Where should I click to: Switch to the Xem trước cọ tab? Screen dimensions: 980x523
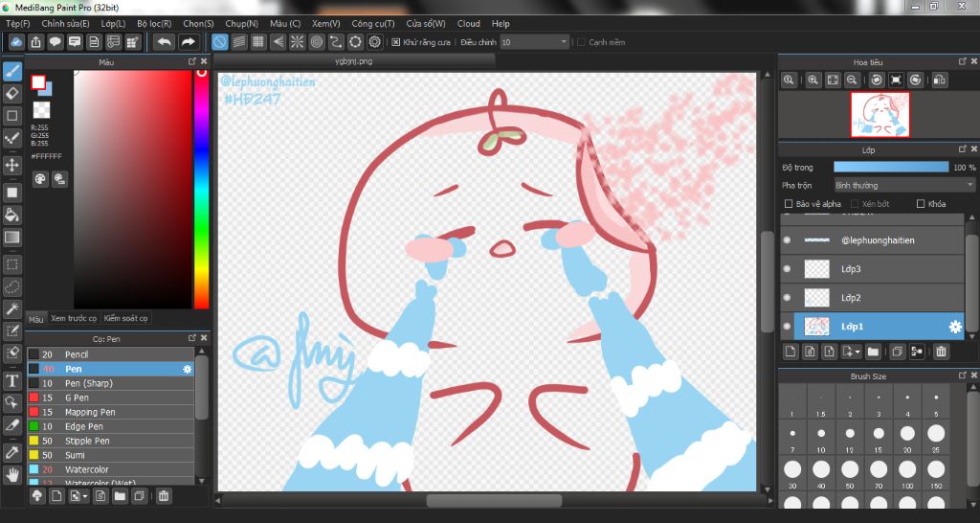74,318
